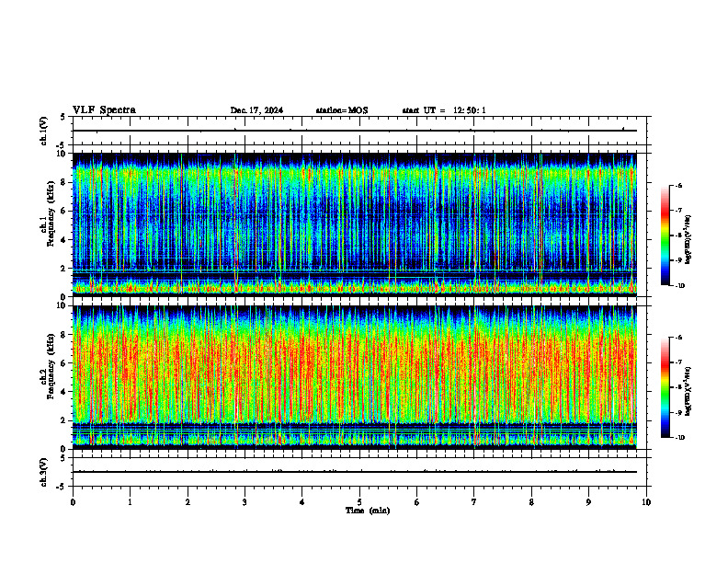
Task: Click the ch.2 frequency axis '6' tick label
Action: [x=63, y=363]
